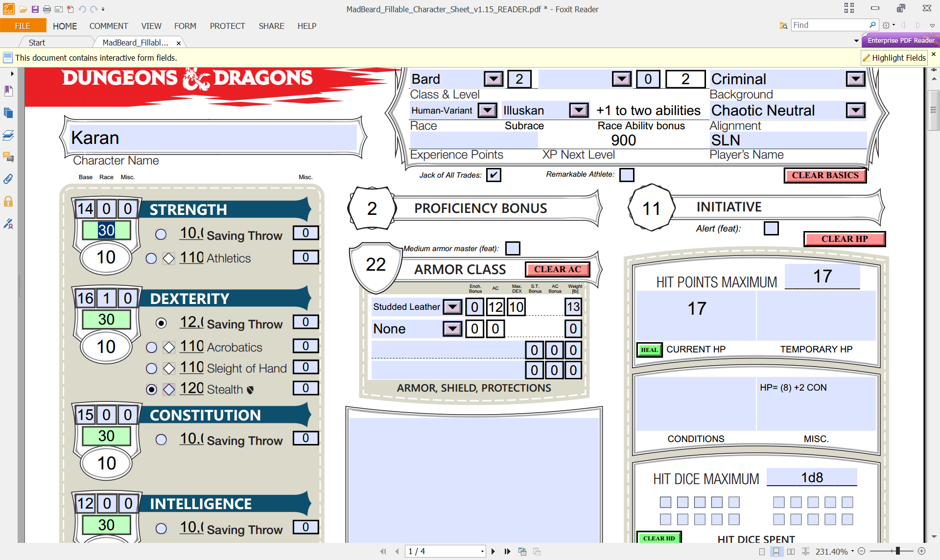Click the magnifier icon in Find box
Image resolution: width=940 pixels, height=560 pixels.
tap(872, 25)
